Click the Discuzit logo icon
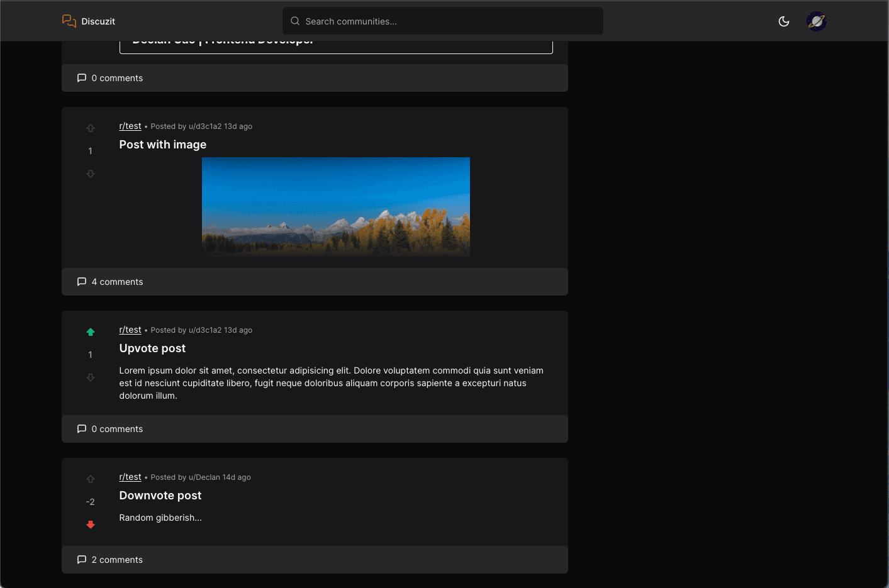Image resolution: width=889 pixels, height=588 pixels. pyautogui.click(x=69, y=21)
